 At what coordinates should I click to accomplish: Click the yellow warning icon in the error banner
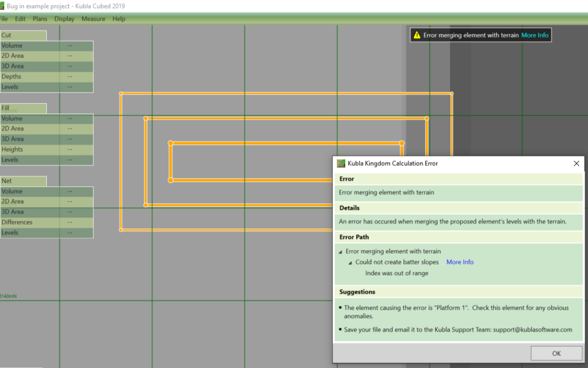[416, 35]
